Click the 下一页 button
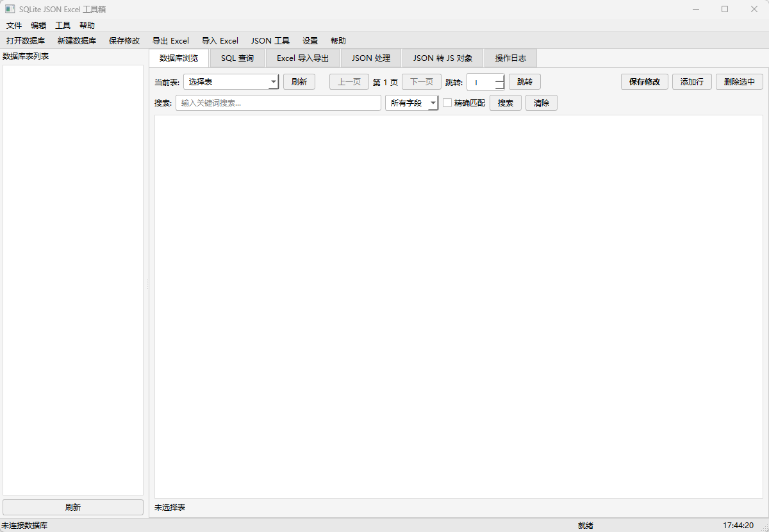 coord(422,82)
